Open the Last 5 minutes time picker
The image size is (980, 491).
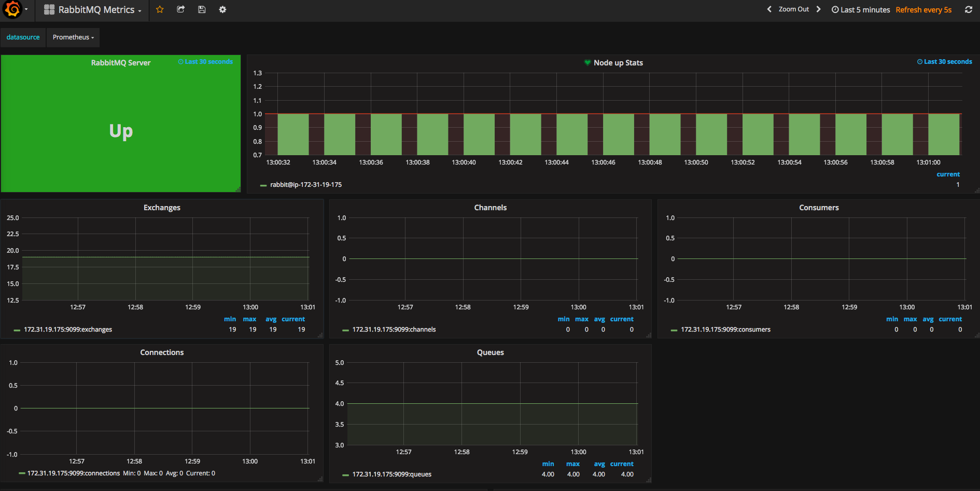[x=861, y=10]
